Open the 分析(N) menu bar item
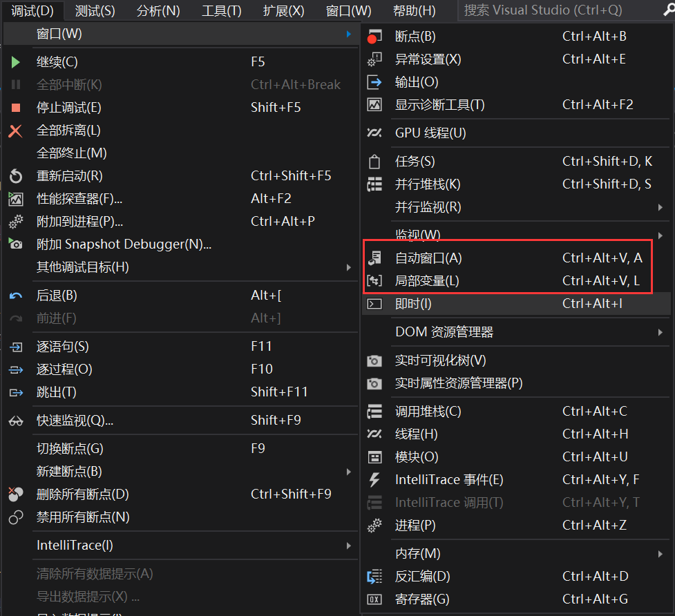Image resolution: width=675 pixels, height=616 pixels. tap(158, 11)
